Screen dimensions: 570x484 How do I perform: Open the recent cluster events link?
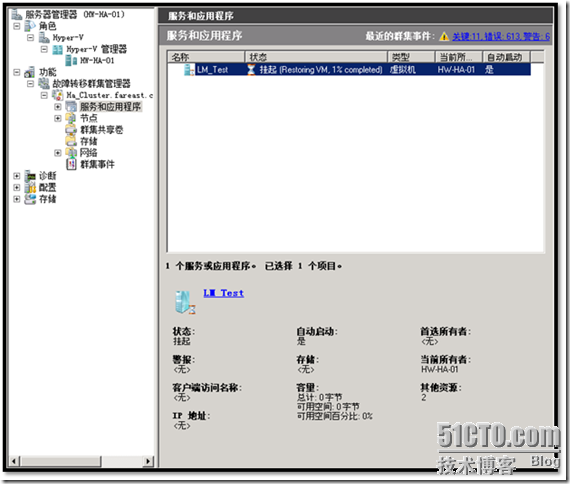[x=501, y=36]
